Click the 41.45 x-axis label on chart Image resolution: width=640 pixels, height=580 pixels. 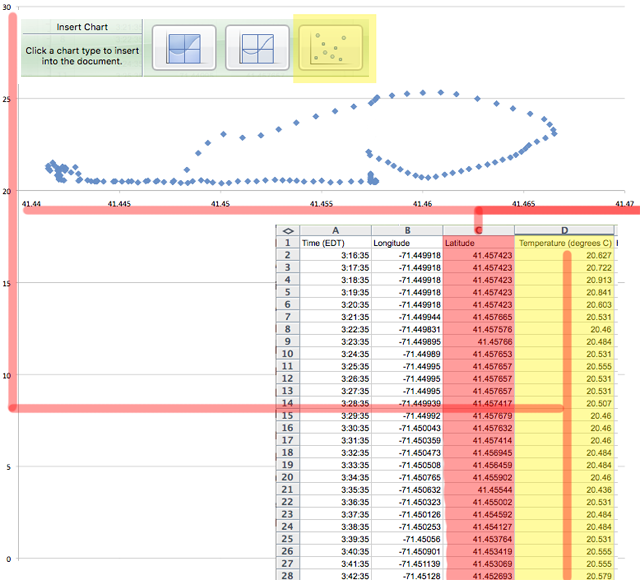(x=220, y=203)
